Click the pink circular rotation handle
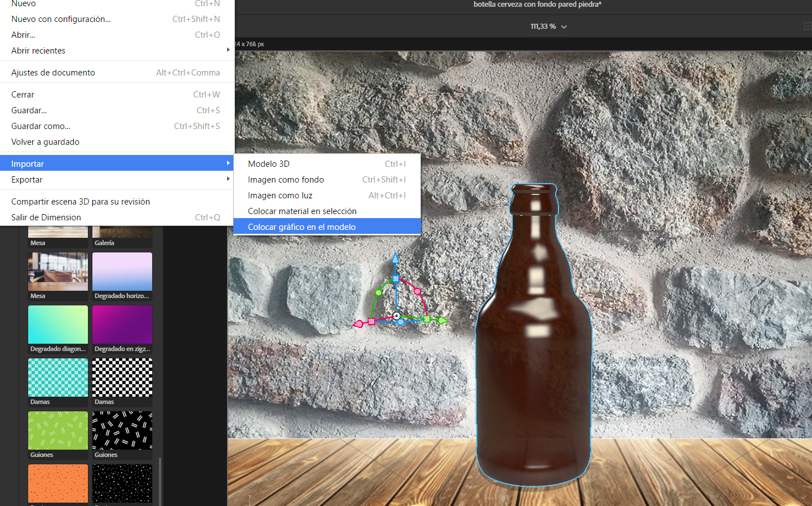812x506 pixels. 418,291
